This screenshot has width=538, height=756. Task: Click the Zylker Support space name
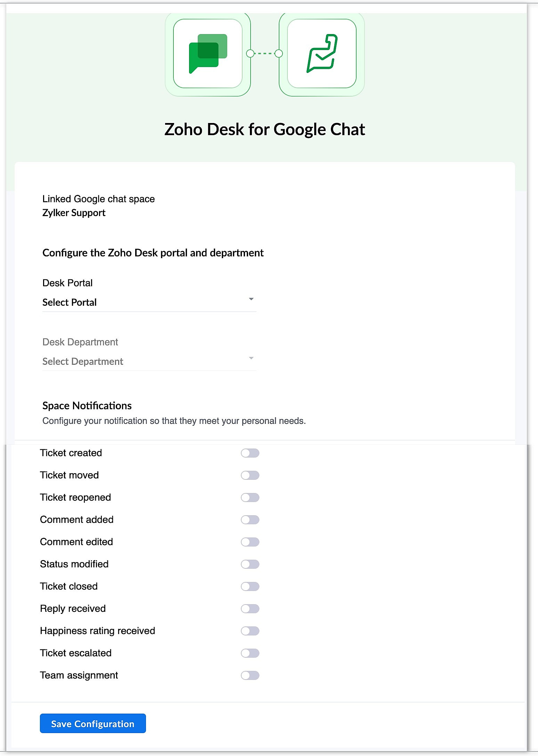(74, 213)
